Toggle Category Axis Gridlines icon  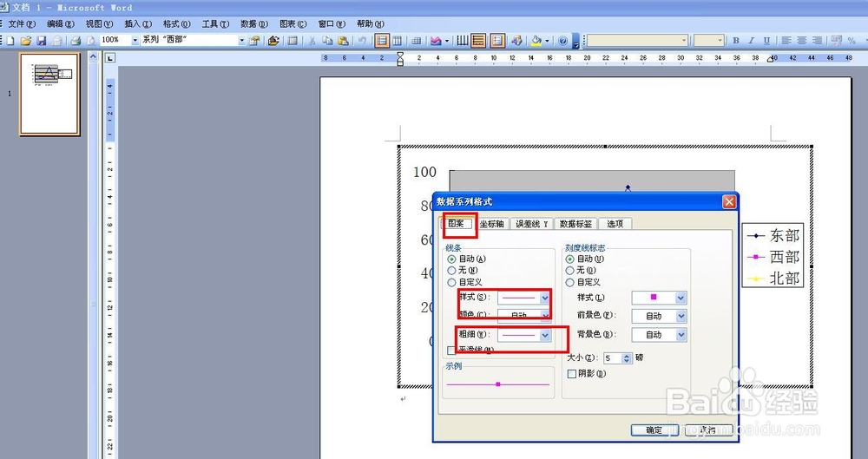pyautogui.click(x=463, y=41)
